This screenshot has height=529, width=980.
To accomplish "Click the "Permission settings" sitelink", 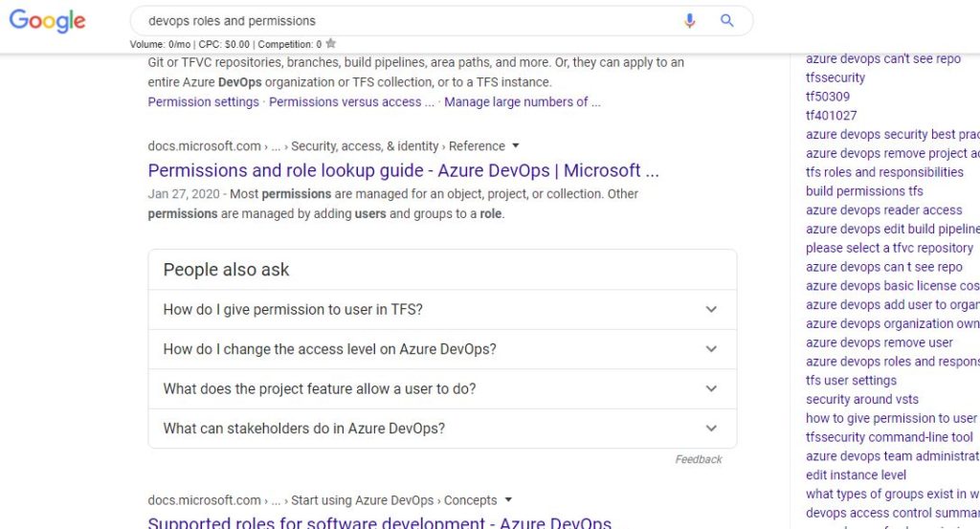I will pos(203,102).
